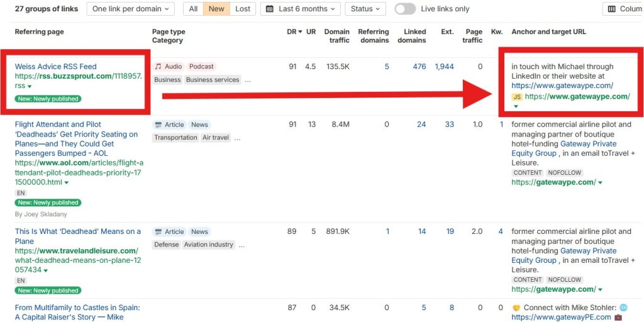This screenshot has height=322, width=644.
Task: Open From Multifamily to Castles in Spain link
Action: tap(77, 312)
